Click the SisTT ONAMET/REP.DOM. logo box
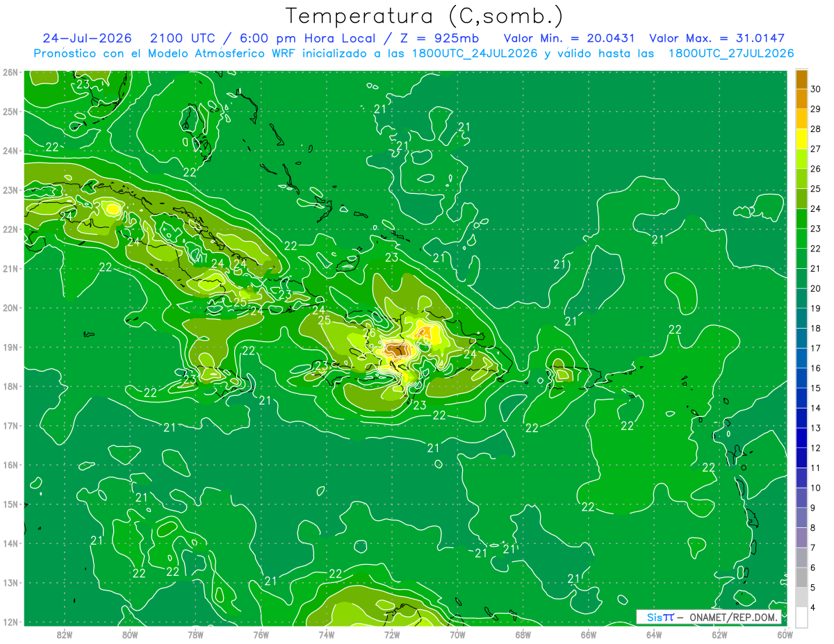 click(x=709, y=617)
